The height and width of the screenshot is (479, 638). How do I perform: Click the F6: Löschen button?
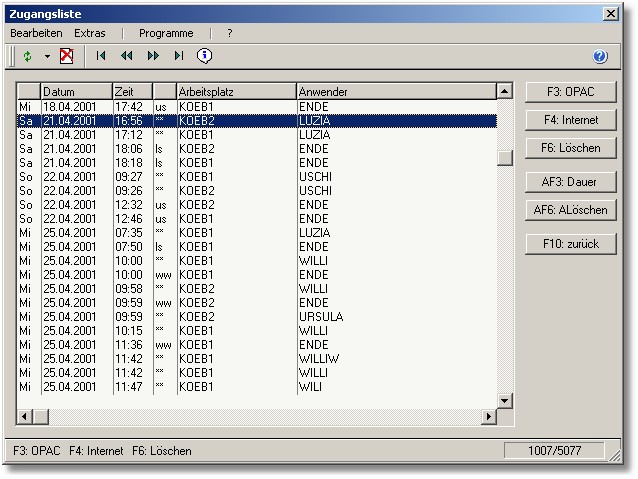click(571, 147)
